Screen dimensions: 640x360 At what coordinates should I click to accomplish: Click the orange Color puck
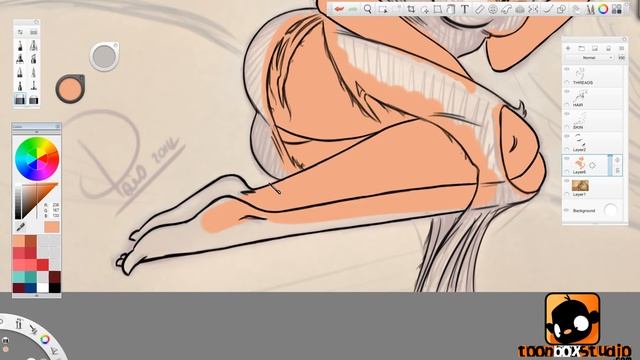point(70,89)
